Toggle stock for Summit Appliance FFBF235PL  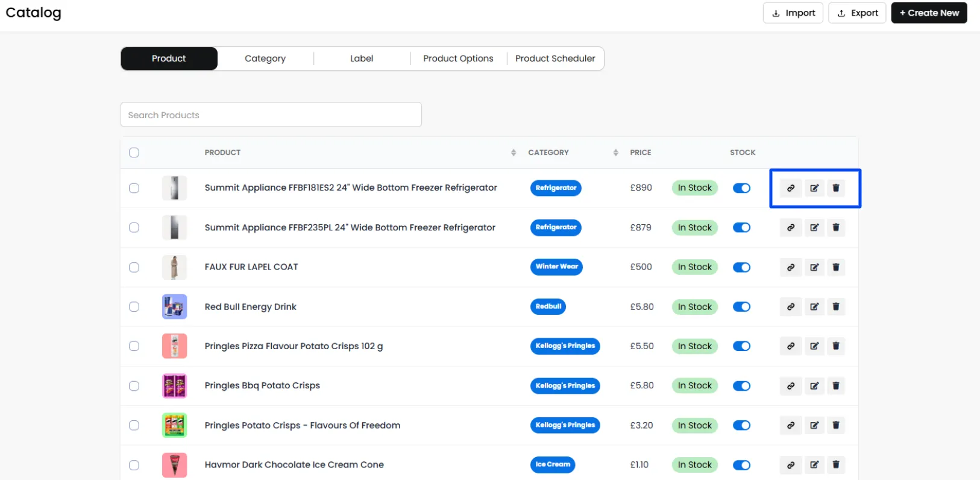coord(741,227)
